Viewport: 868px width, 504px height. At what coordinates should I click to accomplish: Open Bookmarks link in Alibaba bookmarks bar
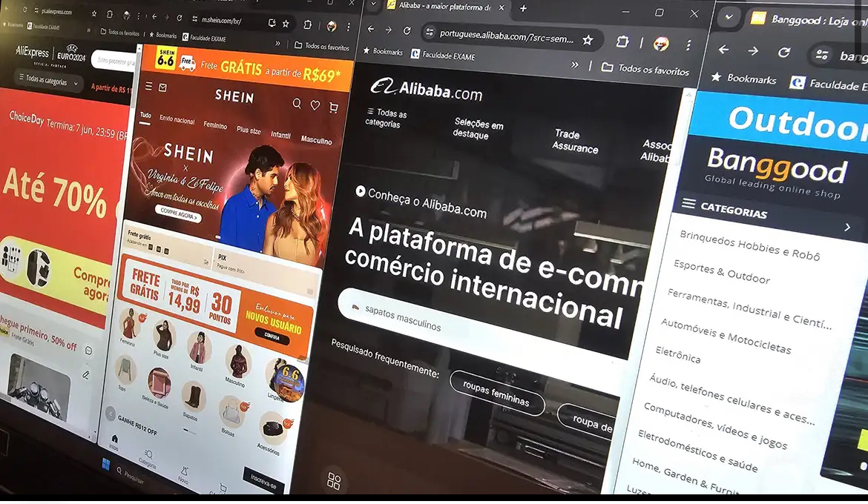click(383, 51)
